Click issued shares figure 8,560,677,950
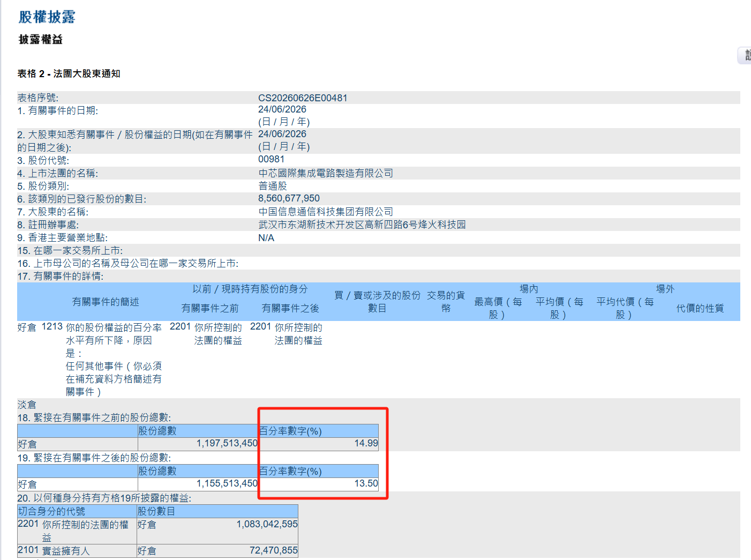751x560 pixels. pos(289,198)
